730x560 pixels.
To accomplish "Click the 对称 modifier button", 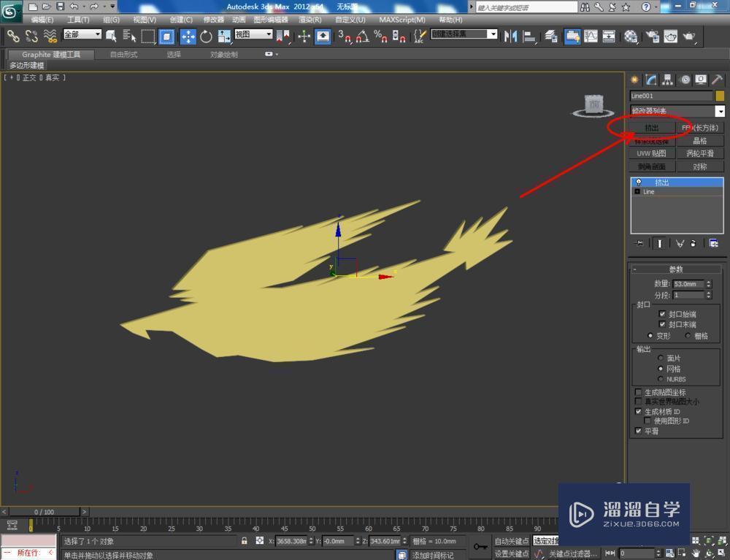I will 699,166.
